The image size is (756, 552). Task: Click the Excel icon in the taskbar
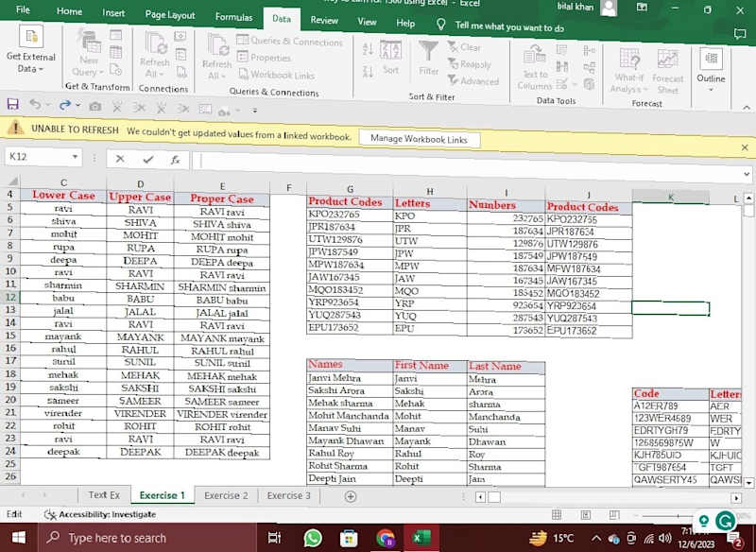click(x=421, y=537)
